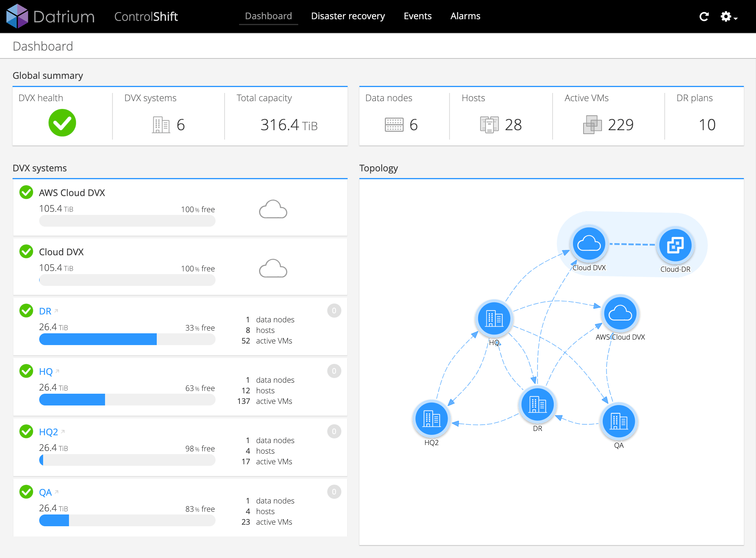The image size is (756, 558).
Task: Click the AWS Cloud DVX system name
Action: tap(72, 193)
